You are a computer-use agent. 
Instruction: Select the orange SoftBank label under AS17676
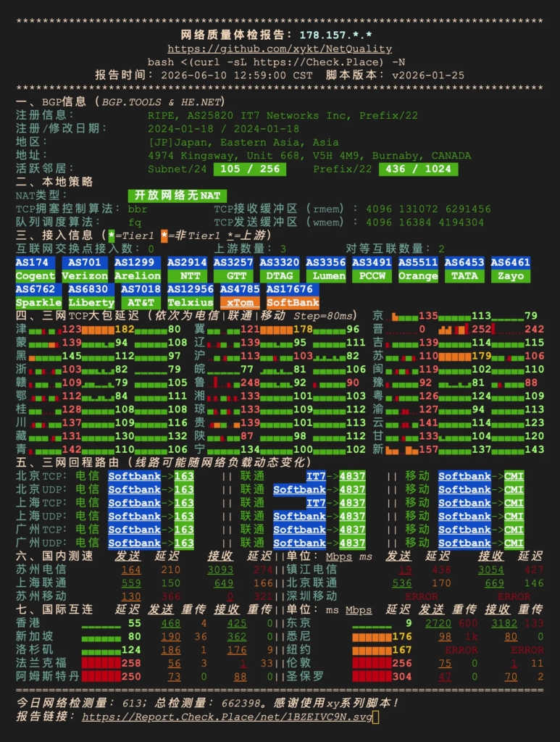coord(293,302)
